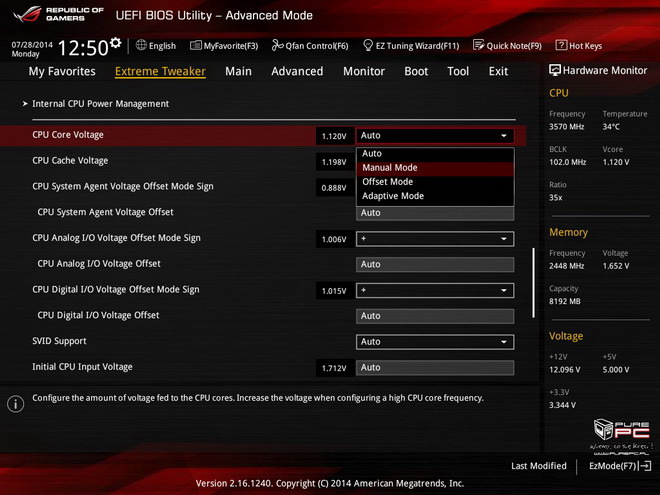Select the CPU Cache Voltage row label
The width and height of the screenshot is (660, 495).
[x=70, y=160]
